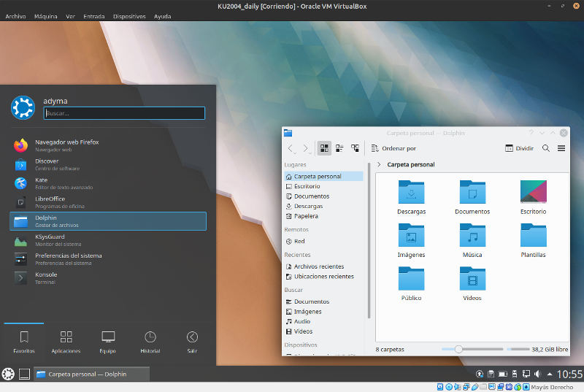Viewport: 584px width, 392px height.
Task: Open Red under Remotos
Action: click(323, 241)
